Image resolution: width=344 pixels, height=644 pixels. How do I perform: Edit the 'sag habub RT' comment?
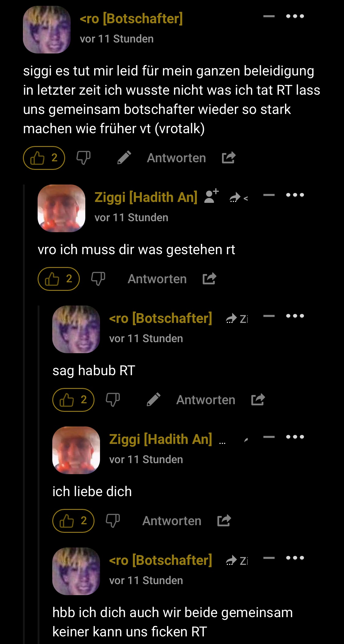point(154,400)
